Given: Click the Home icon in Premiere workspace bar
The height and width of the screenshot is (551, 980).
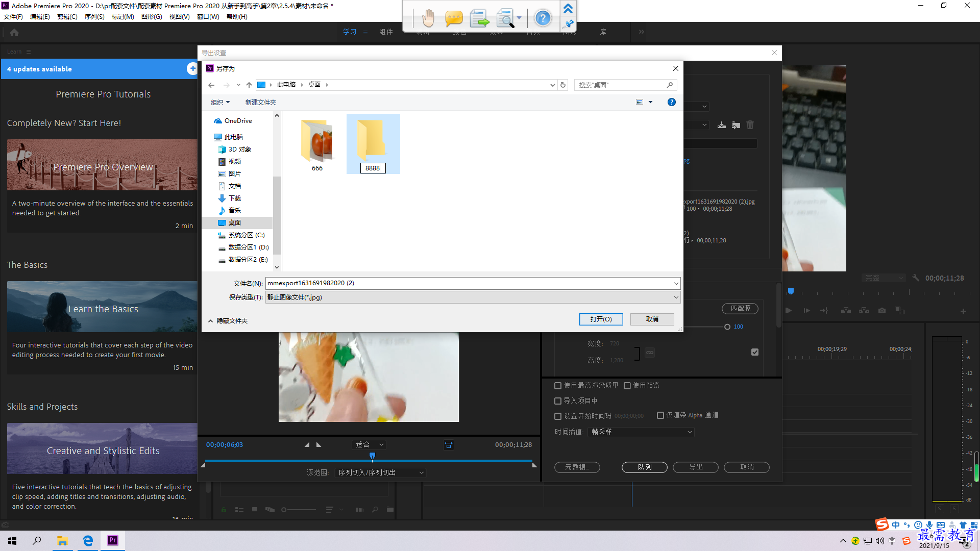Looking at the screenshot, I should click(14, 32).
